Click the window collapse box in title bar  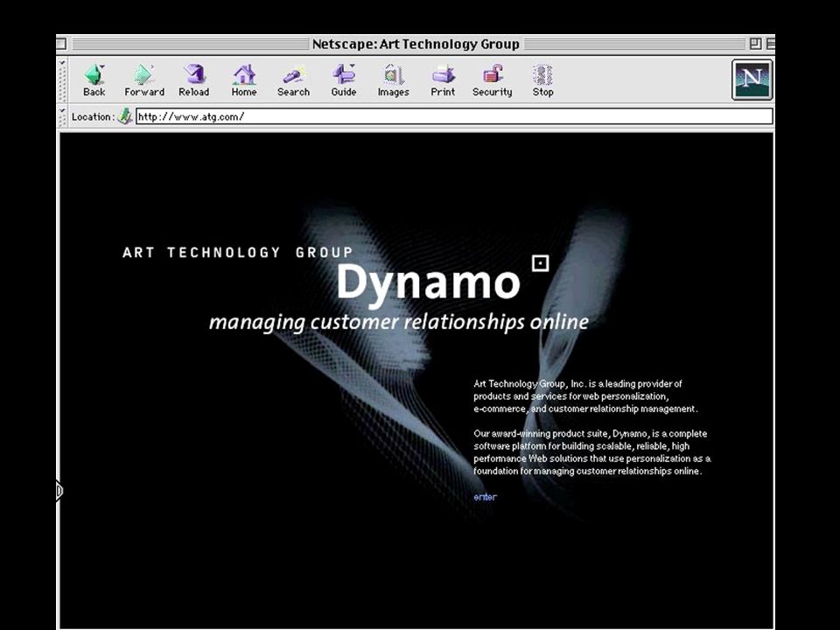click(x=771, y=44)
